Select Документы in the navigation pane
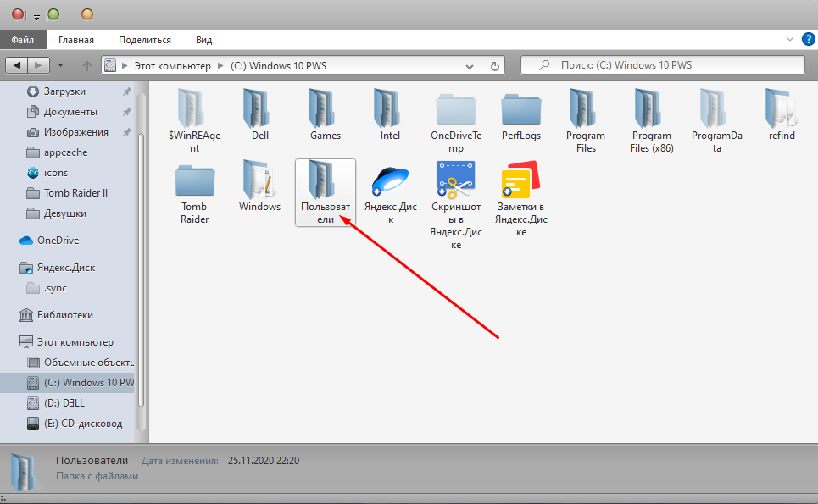Image resolution: width=818 pixels, height=504 pixels. pyautogui.click(x=70, y=112)
